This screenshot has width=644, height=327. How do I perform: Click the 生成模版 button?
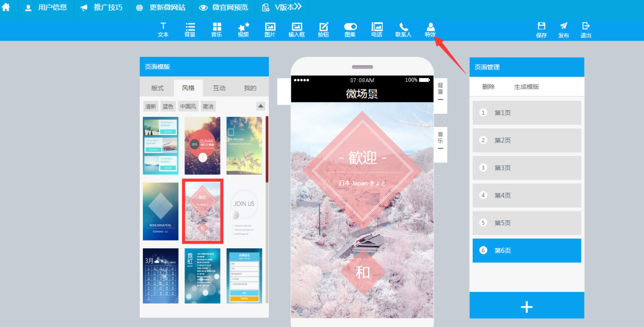(x=526, y=87)
